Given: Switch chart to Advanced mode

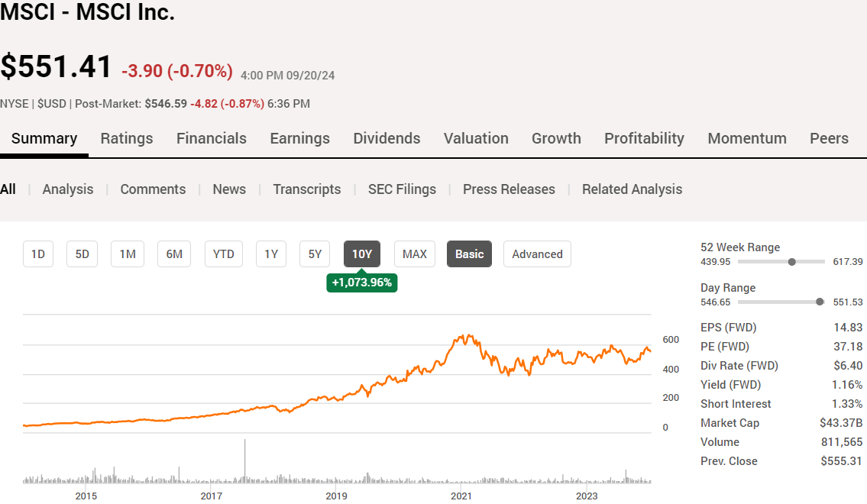Looking at the screenshot, I should [538, 254].
